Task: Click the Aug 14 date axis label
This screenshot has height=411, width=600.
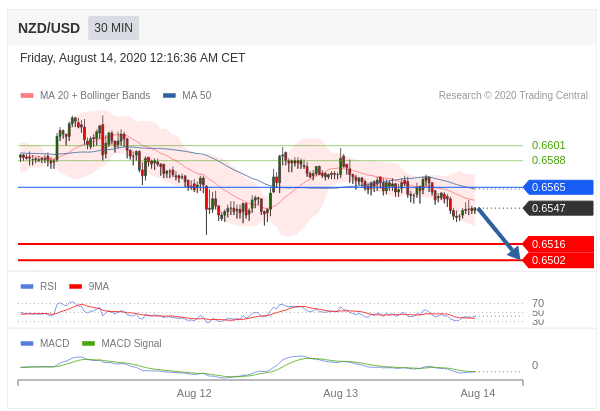Action: 478,393
